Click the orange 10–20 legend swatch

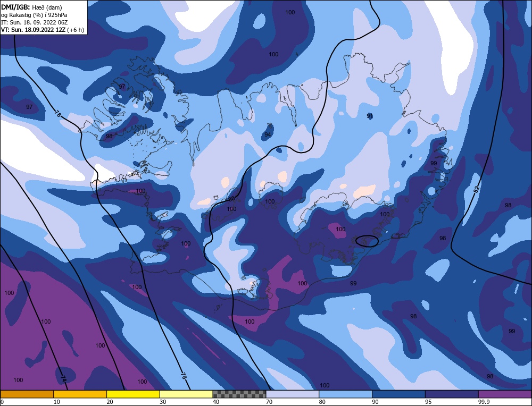pyautogui.click(x=80, y=394)
